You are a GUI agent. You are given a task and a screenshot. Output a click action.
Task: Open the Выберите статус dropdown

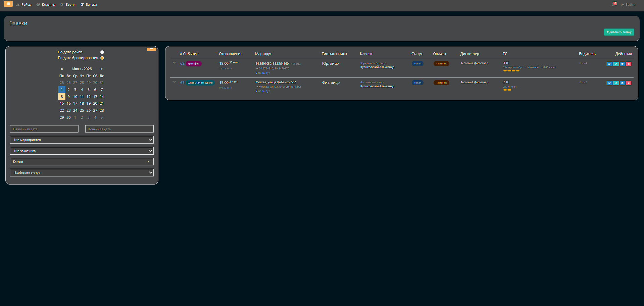coord(82,172)
